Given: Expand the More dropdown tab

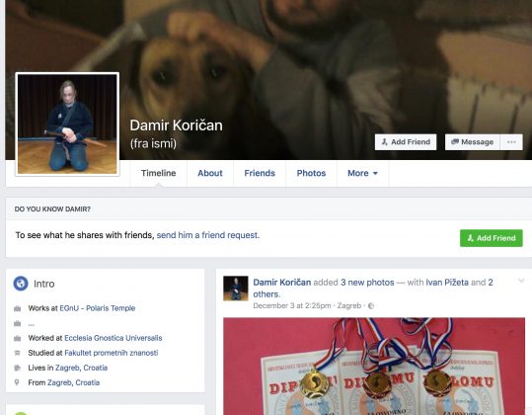Looking at the screenshot, I should 362,173.
